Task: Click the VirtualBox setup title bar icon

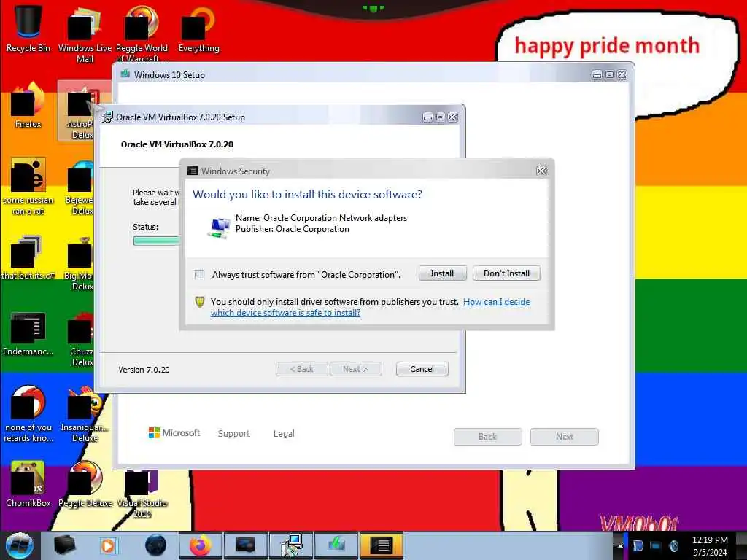Action: click(x=108, y=117)
